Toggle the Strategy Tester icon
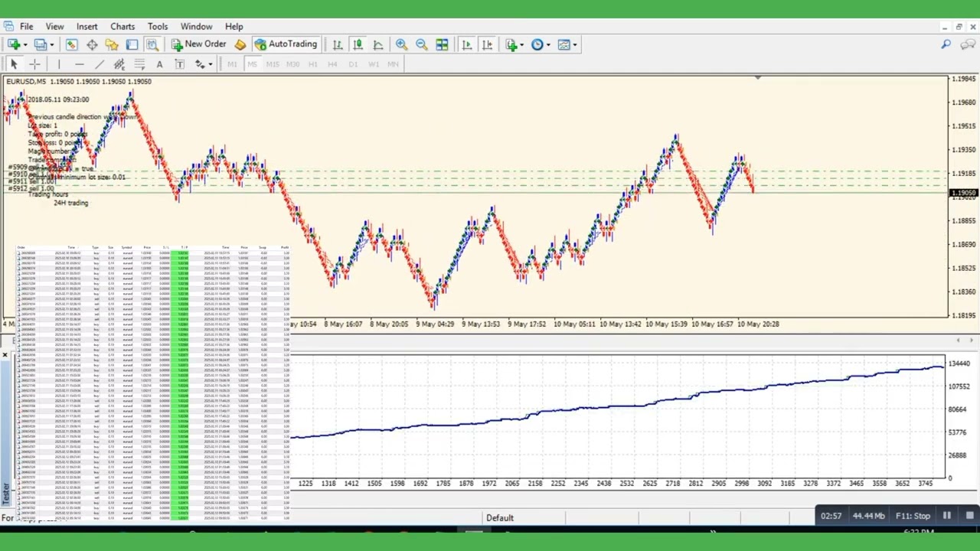This screenshot has height=551, width=980. (152, 44)
